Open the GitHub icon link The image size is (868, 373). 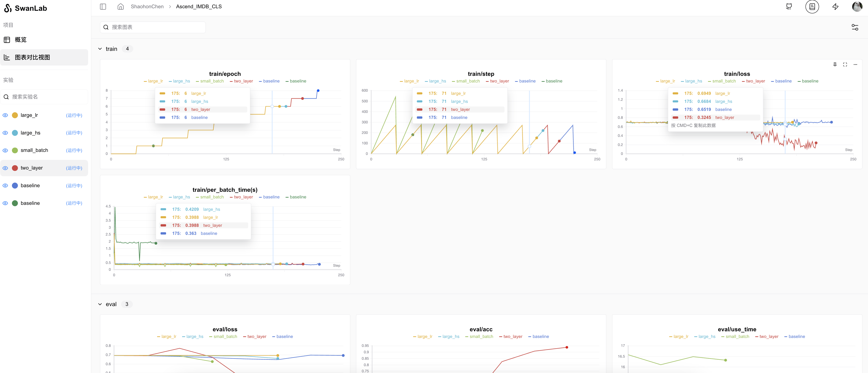point(789,7)
